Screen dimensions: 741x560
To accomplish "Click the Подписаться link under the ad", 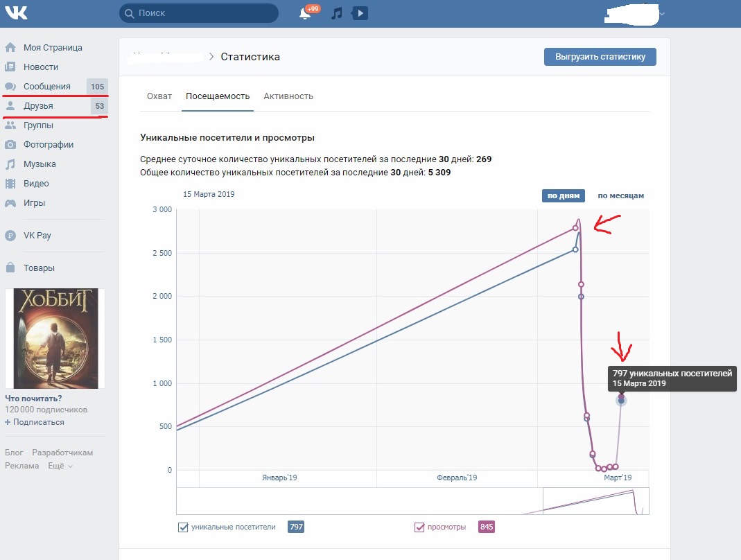I will (35, 422).
